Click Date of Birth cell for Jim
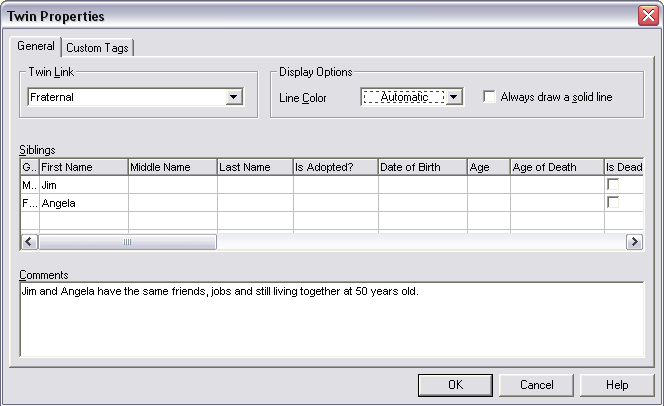Viewport: 664px width, 406px height. point(423,185)
